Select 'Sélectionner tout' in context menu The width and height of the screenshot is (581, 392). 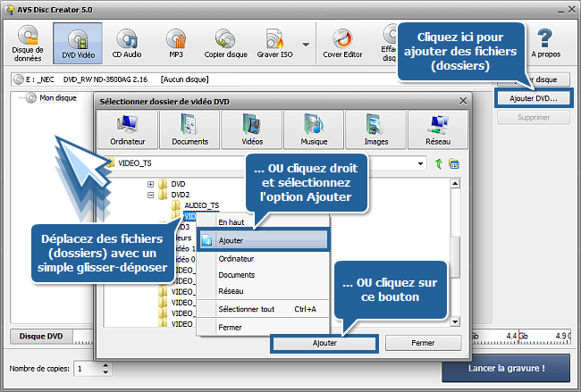click(255, 309)
